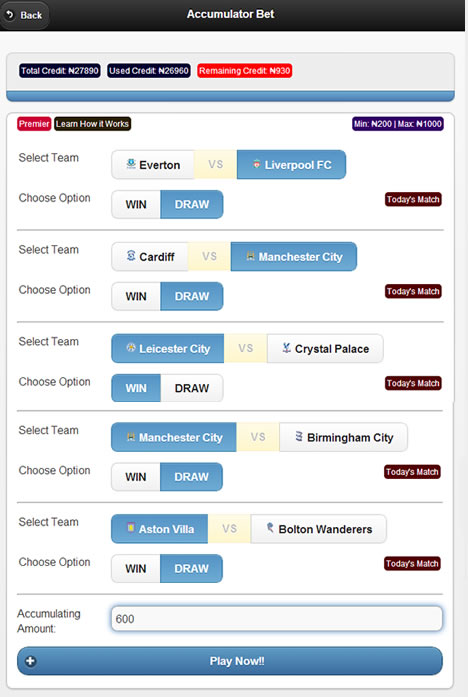Select WIN for Aston Villa vs Bolton
Viewport: 468px width, 697px height.
tap(136, 569)
